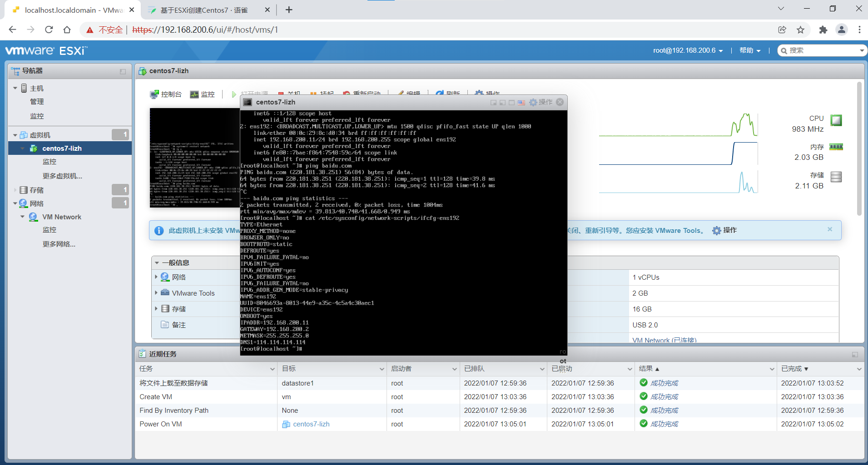Image resolution: width=868 pixels, height=465 pixels.
Task: Click the keyboard layout flag icon in console window
Action: (x=521, y=103)
